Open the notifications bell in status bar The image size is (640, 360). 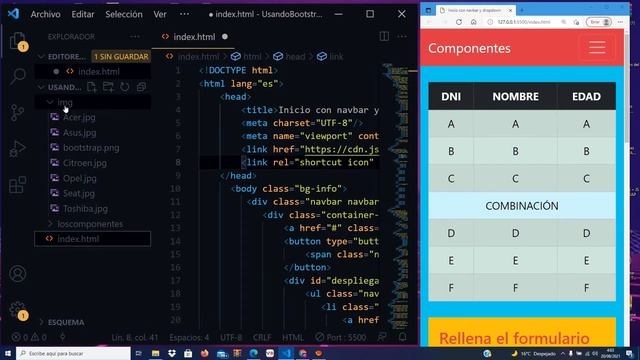click(402, 337)
